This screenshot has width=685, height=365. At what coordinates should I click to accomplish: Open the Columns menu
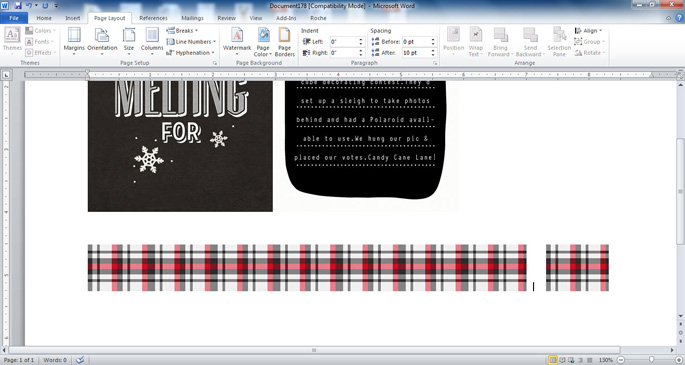pos(152,41)
